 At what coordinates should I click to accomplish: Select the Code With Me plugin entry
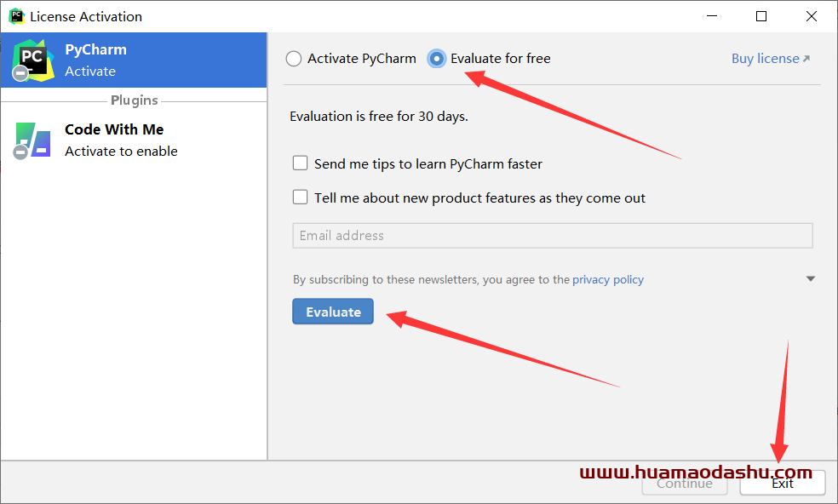click(x=134, y=140)
